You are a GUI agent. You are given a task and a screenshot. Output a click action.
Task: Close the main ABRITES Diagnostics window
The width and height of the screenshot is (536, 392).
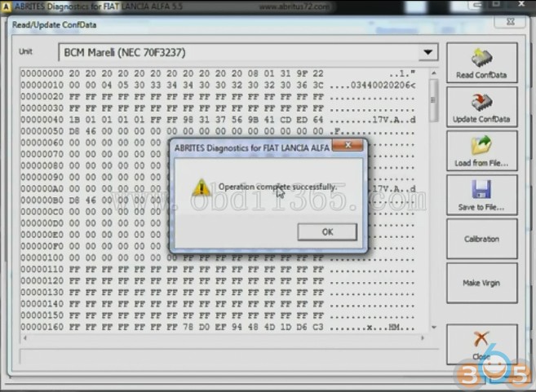(521, 4)
